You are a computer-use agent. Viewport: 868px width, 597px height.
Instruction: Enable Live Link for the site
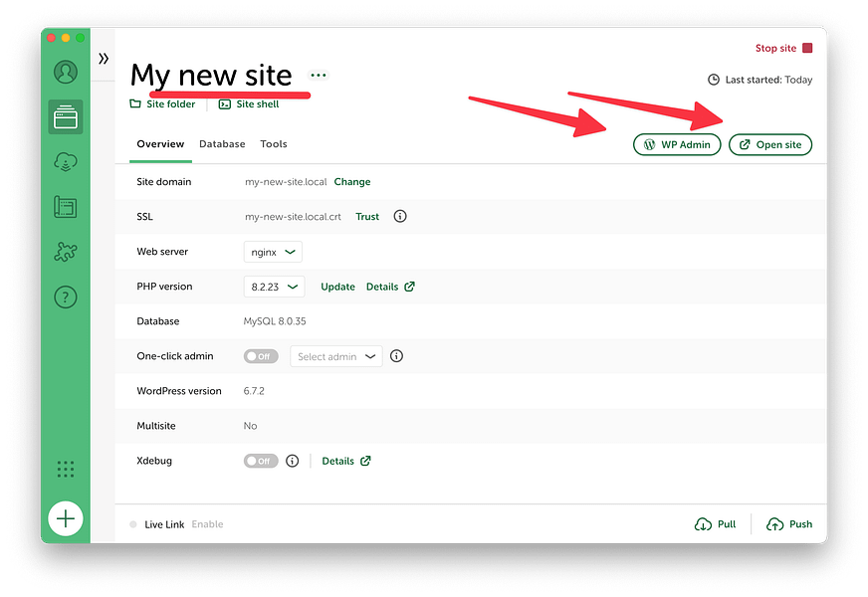[x=207, y=523]
